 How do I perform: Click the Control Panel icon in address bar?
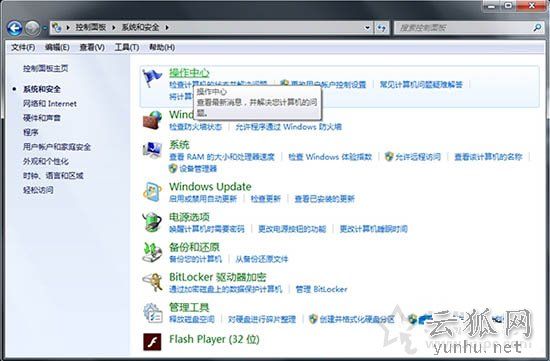click(57, 27)
